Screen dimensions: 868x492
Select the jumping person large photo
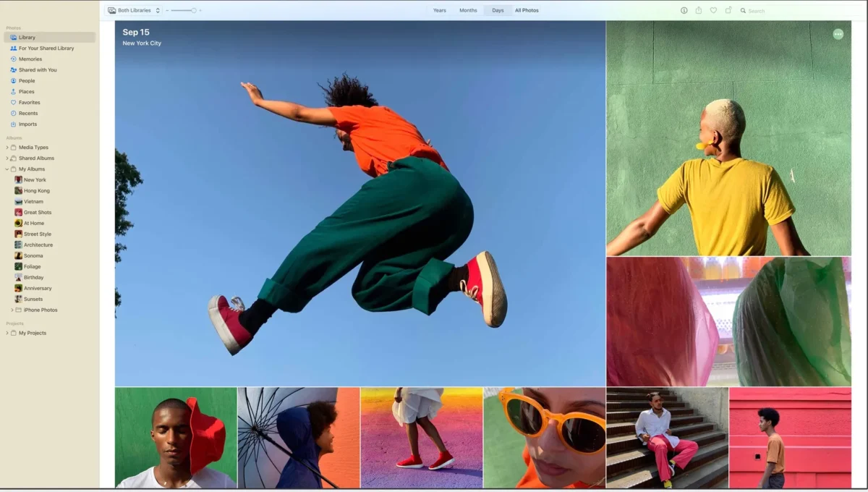pyautogui.click(x=360, y=203)
